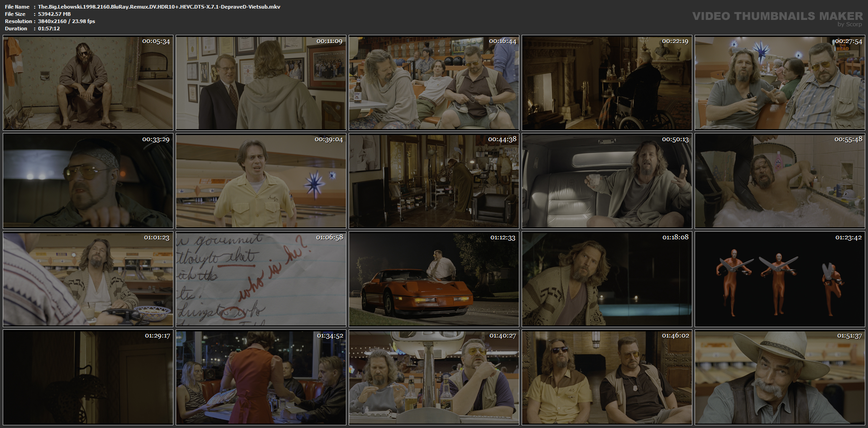Open the thumbnail stamped 00:39:04
The image size is (868, 428).
coord(261,181)
